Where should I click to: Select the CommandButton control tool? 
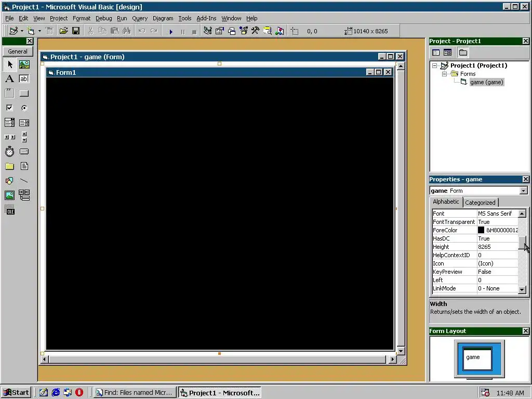click(24, 94)
